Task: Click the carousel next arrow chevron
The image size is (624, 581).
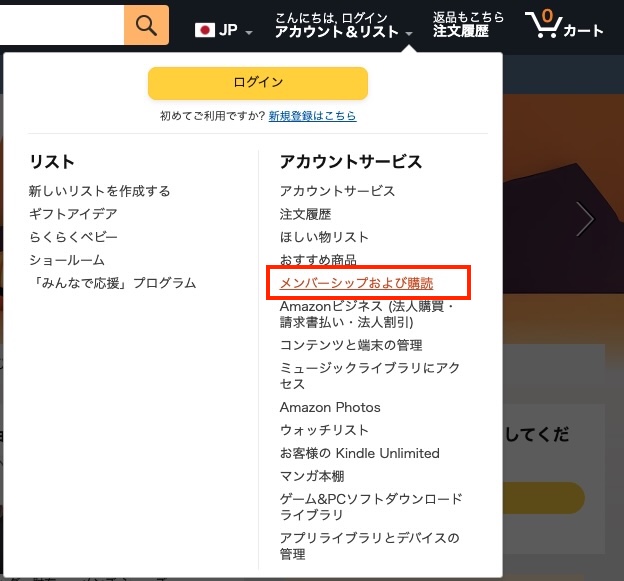Action: click(x=585, y=219)
